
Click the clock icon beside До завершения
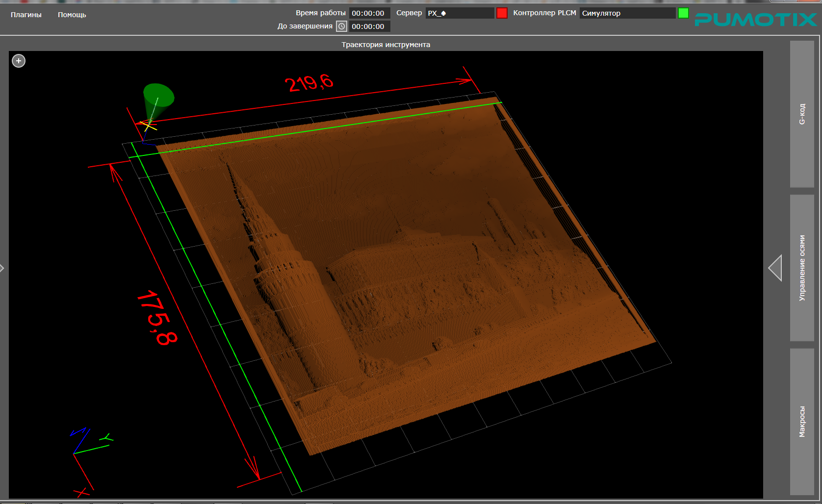pyautogui.click(x=342, y=26)
